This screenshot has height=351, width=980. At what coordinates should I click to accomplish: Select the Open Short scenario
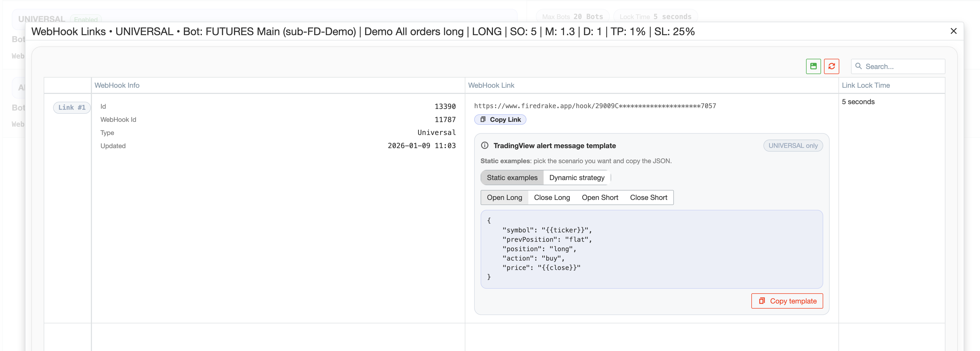pos(600,197)
